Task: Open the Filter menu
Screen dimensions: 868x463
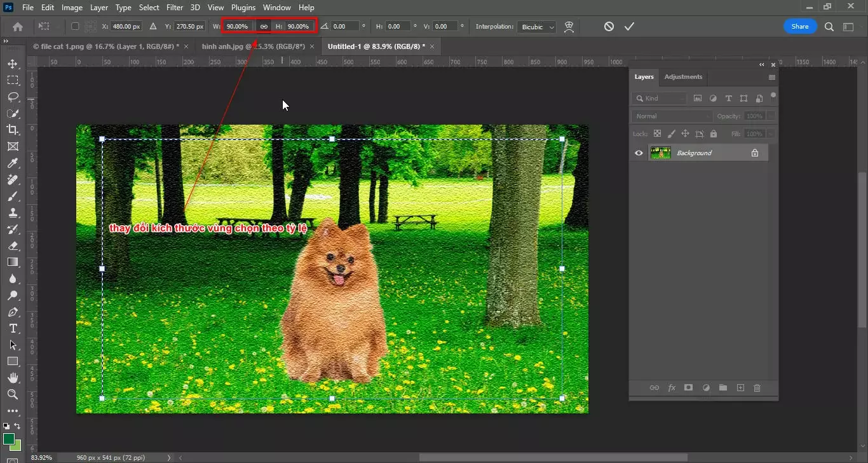Action: click(175, 7)
